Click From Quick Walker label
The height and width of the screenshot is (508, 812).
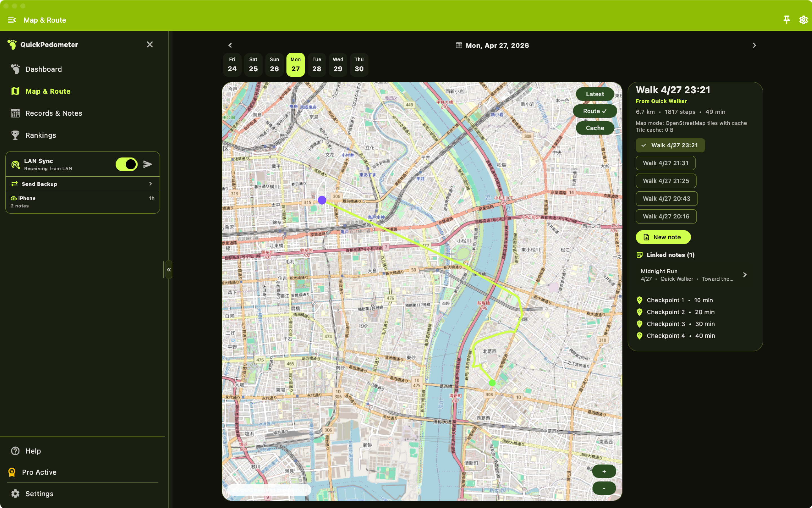(x=661, y=101)
